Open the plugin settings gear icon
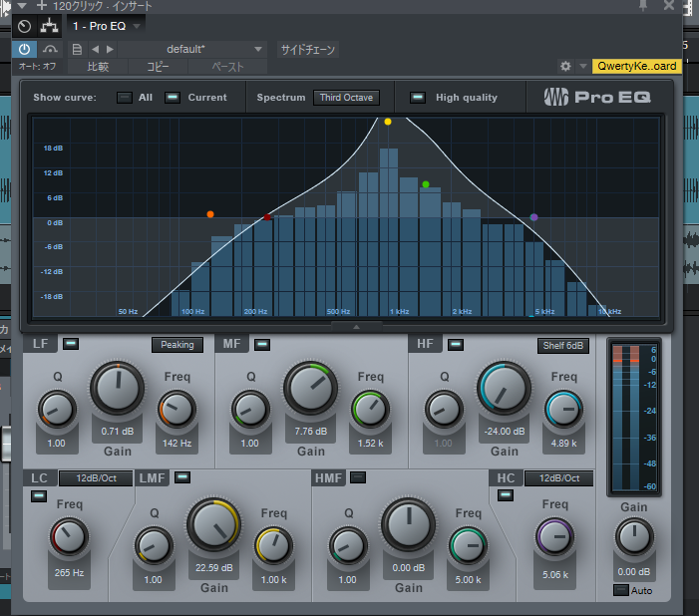Viewport: 699px width, 616px height. tap(565, 67)
